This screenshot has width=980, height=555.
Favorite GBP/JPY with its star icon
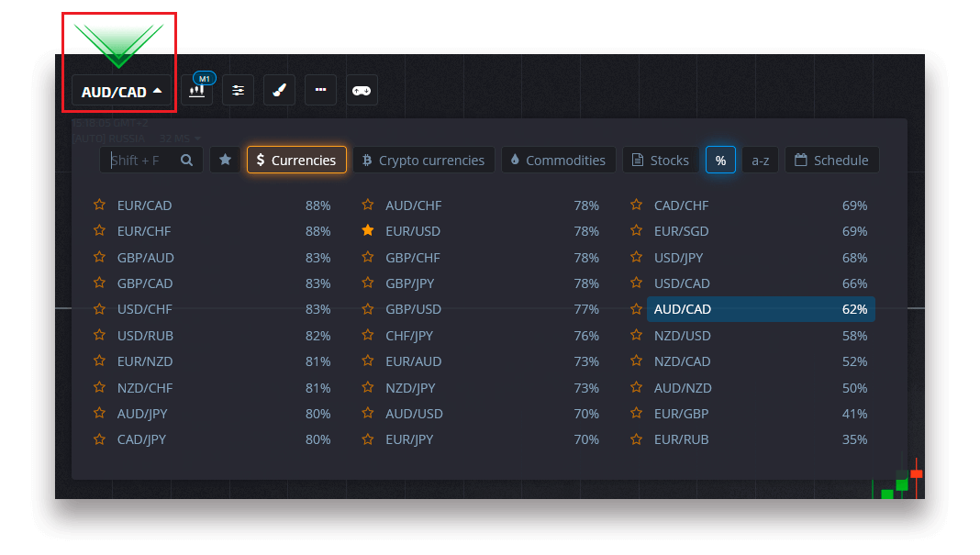(x=367, y=283)
